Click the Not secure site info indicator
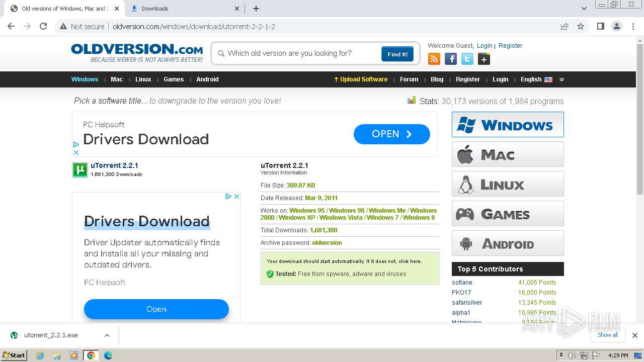The width and height of the screenshot is (644, 362). (x=82, y=27)
